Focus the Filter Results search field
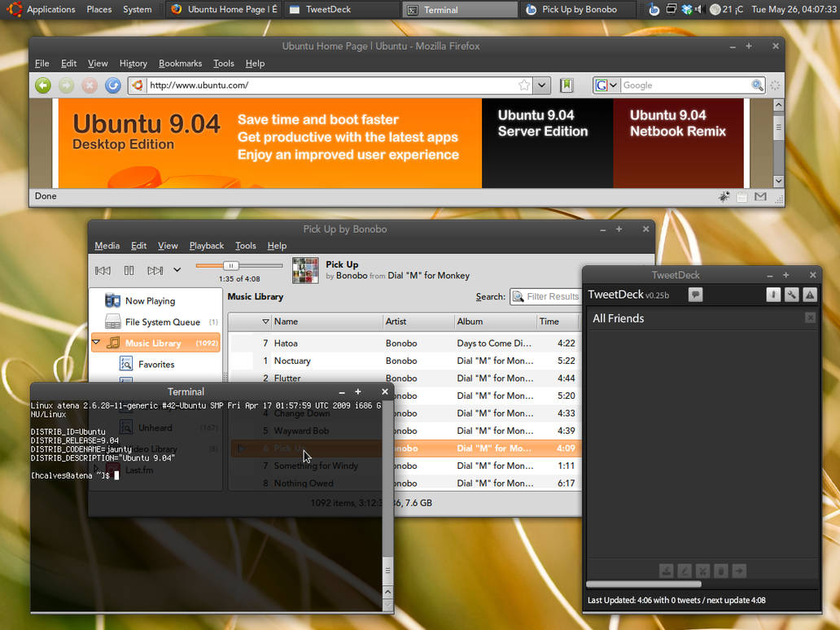Viewport: 840px width, 630px height. tap(546, 296)
